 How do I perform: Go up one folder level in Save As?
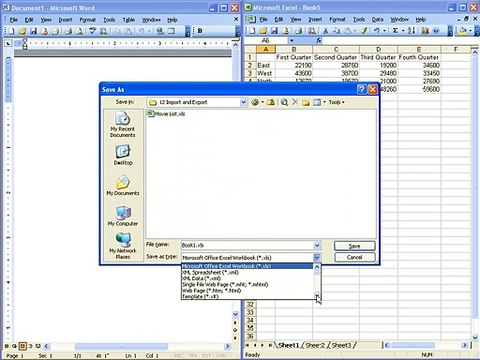[271, 102]
